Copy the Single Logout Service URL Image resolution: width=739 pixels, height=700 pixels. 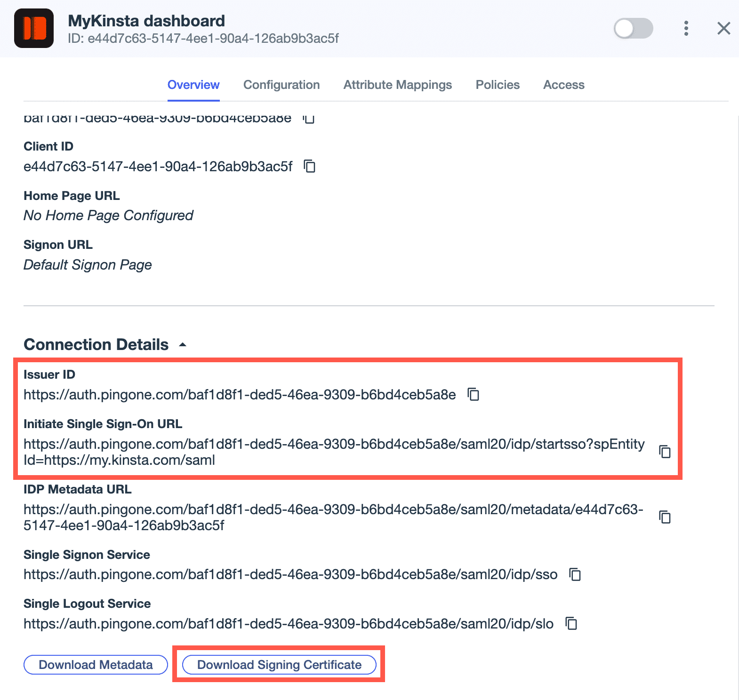[571, 624]
